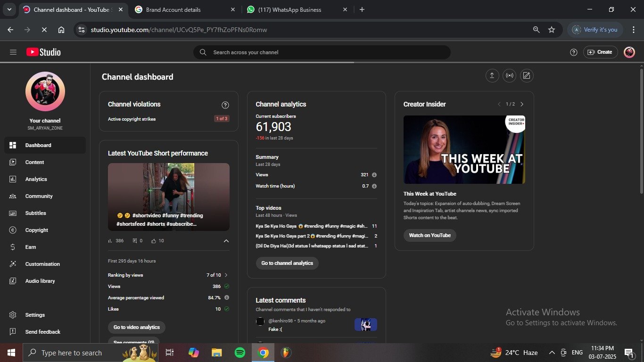Click the Create button
Image resolution: width=644 pixels, height=362 pixels.
click(x=600, y=52)
